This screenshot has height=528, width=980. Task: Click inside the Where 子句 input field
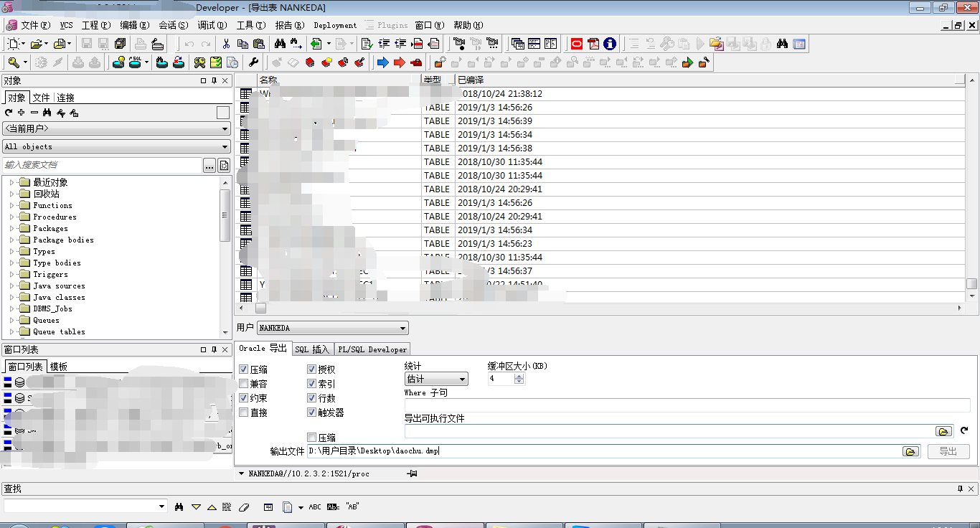pyautogui.click(x=646, y=406)
